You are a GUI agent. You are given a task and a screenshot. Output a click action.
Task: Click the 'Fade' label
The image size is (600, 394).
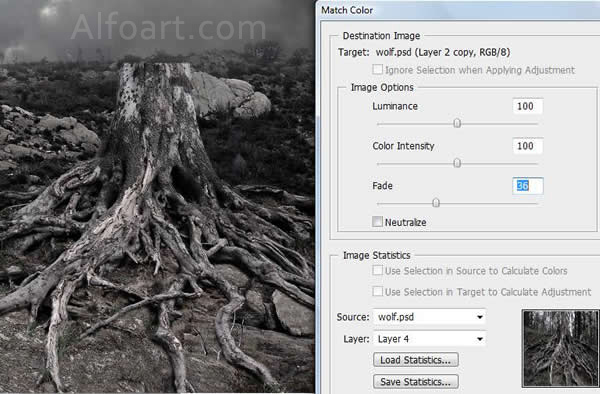382,186
